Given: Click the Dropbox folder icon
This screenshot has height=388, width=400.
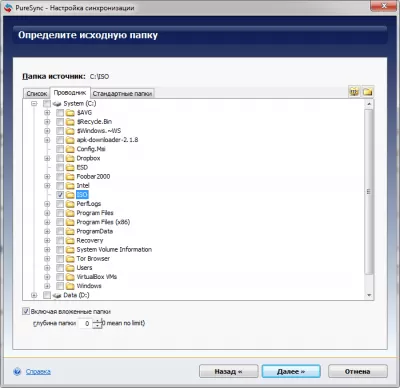Looking at the screenshot, I should (x=70, y=158).
